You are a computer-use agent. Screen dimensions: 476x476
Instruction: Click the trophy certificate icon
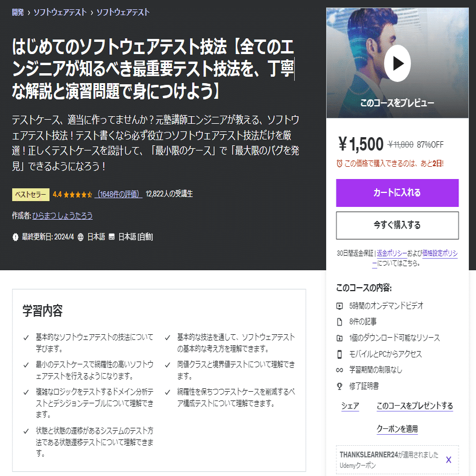click(339, 386)
